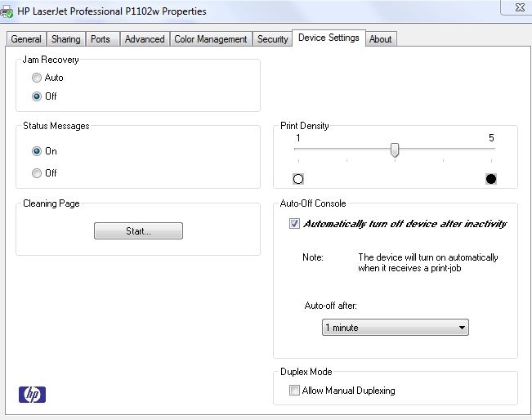Click the light density white circle icon

298,179
